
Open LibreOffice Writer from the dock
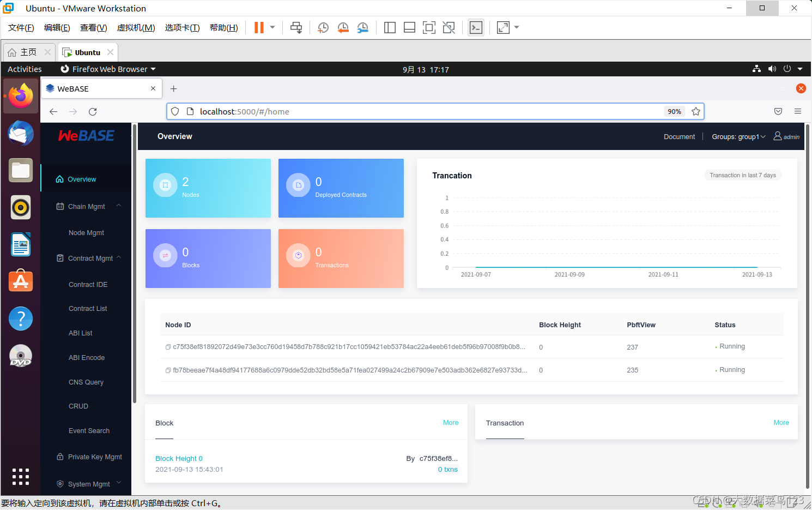coord(21,245)
